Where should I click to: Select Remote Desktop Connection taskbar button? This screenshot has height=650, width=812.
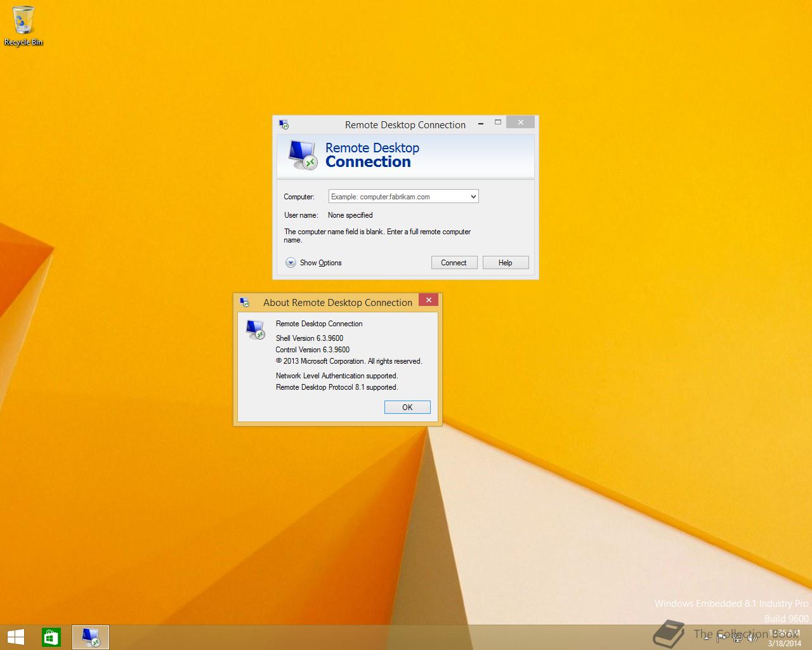click(91, 637)
